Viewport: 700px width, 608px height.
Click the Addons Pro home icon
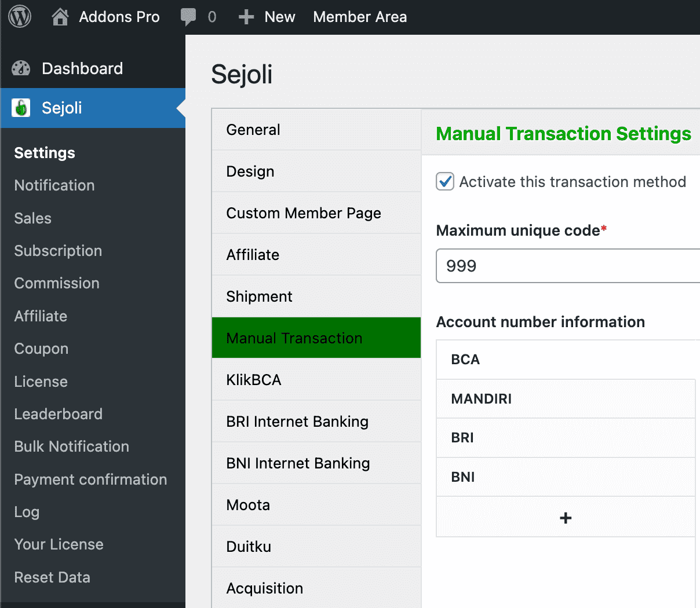coord(60,17)
